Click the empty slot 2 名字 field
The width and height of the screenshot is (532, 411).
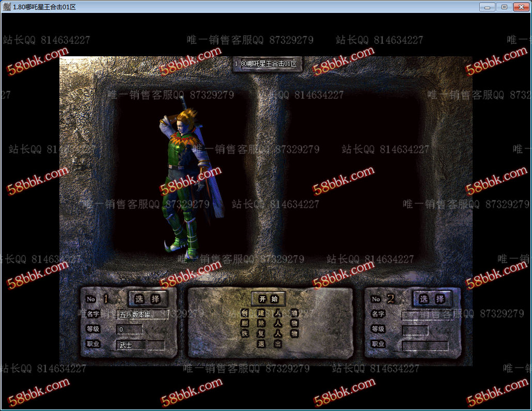click(428, 315)
